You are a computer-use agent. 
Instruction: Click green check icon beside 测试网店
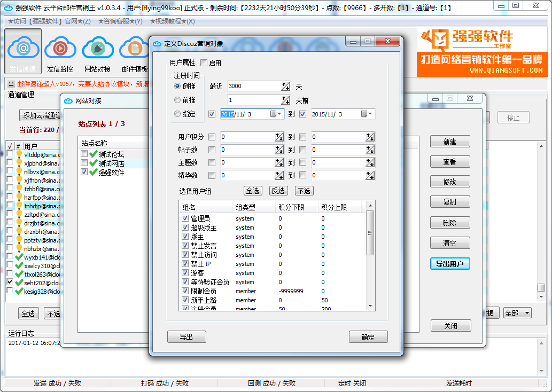[94, 163]
